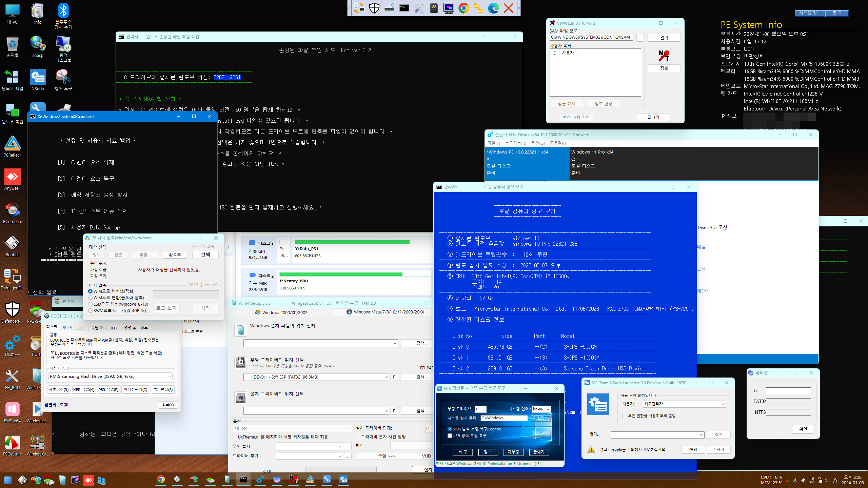Click the 디스크 1 usage bar

tap(364, 242)
